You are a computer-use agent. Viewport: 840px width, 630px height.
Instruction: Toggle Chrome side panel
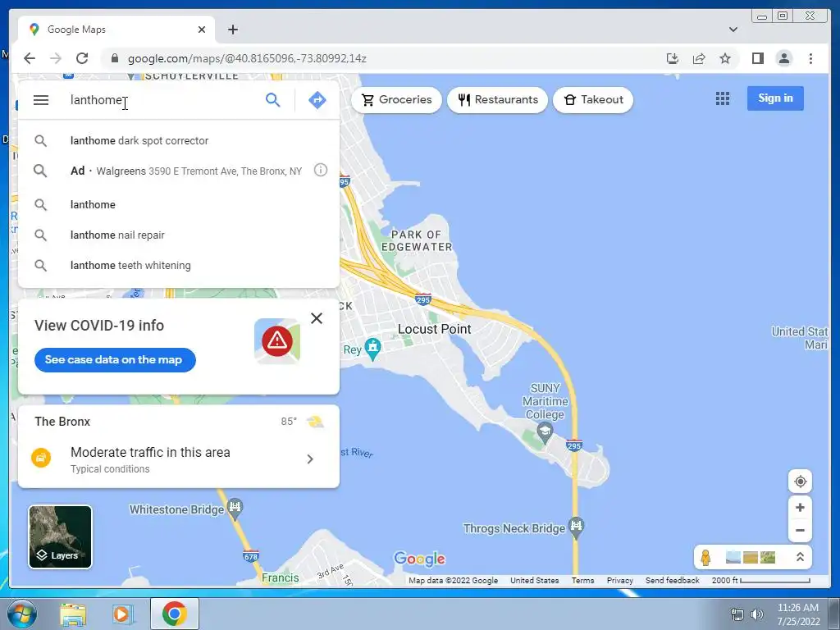click(x=757, y=58)
